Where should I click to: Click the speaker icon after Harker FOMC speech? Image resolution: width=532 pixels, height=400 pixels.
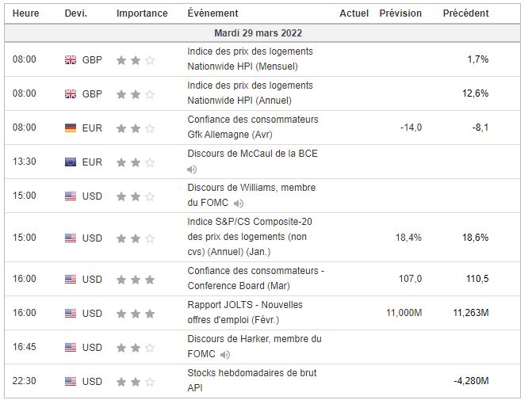tap(225, 355)
